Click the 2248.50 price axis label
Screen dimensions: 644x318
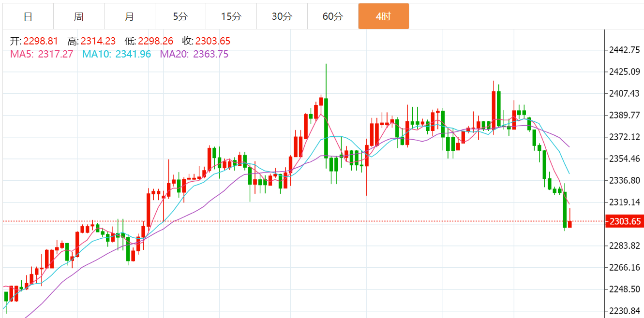(x=624, y=289)
